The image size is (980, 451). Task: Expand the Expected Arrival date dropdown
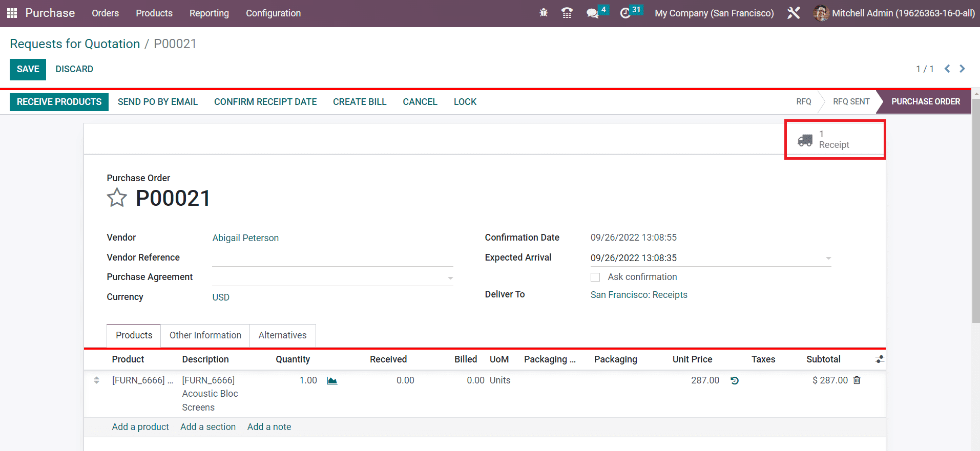click(828, 259)
